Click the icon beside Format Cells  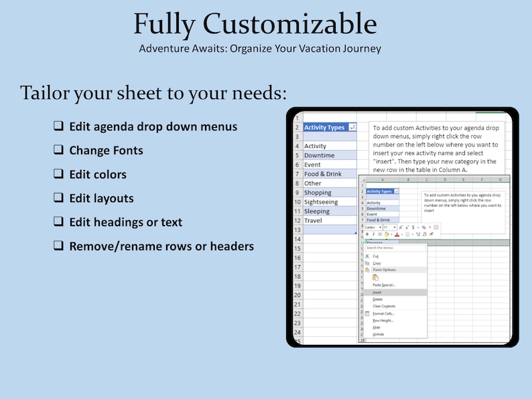(367, 313)
